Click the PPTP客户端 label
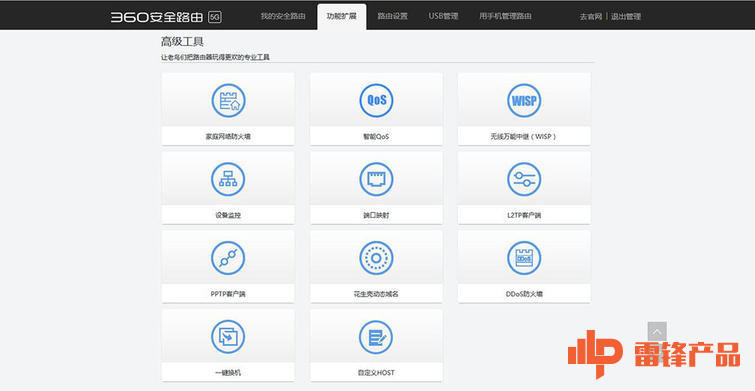Screen dimensions: 755x391 [x=228, y=294]
